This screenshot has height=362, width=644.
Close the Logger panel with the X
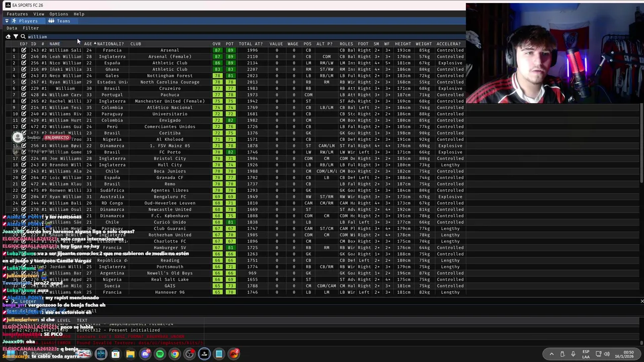[x=642, y=301]
